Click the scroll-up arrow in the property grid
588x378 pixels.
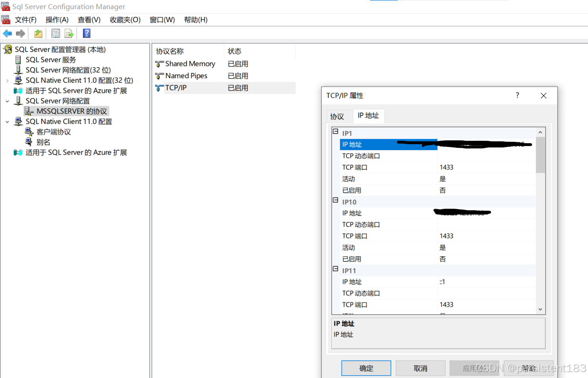pyautogui.click(x=540, y=132)
